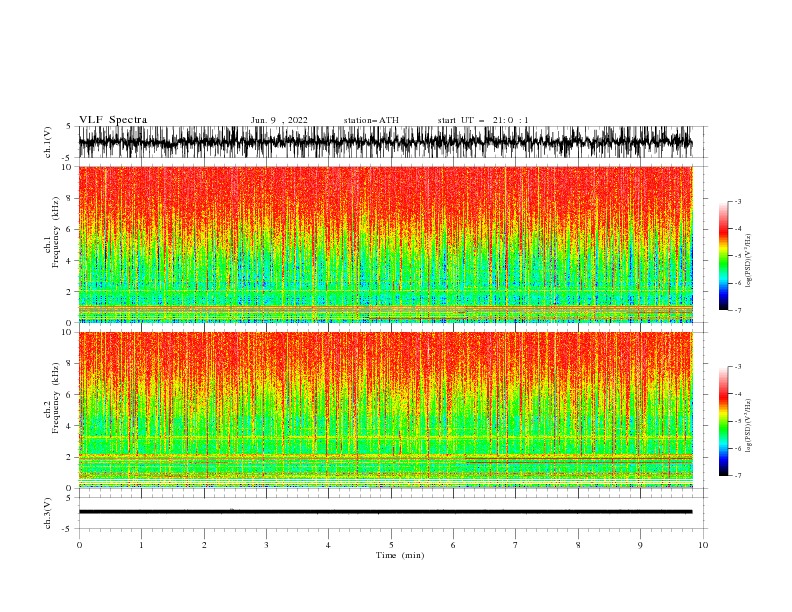The width and height of the screenshot is (792, 612).
Task: Click time axis tick label "0"
Action: (x=79, y=545)
